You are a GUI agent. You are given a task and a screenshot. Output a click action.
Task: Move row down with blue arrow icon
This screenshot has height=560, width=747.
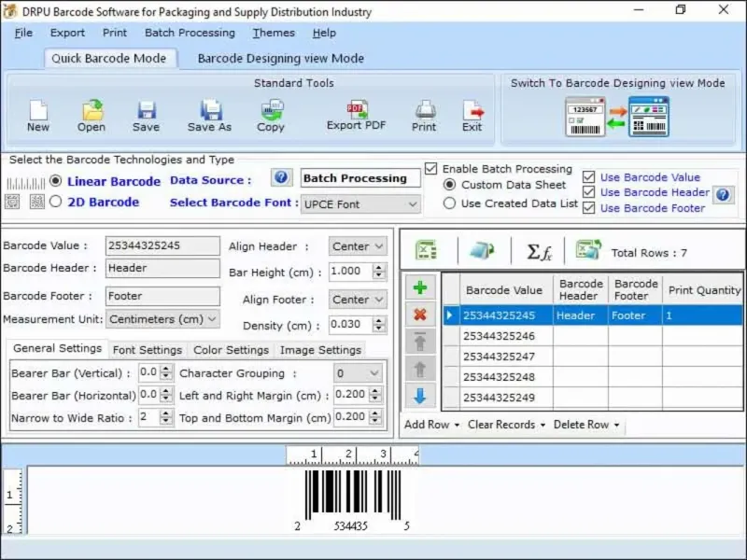tap(419, 396)
